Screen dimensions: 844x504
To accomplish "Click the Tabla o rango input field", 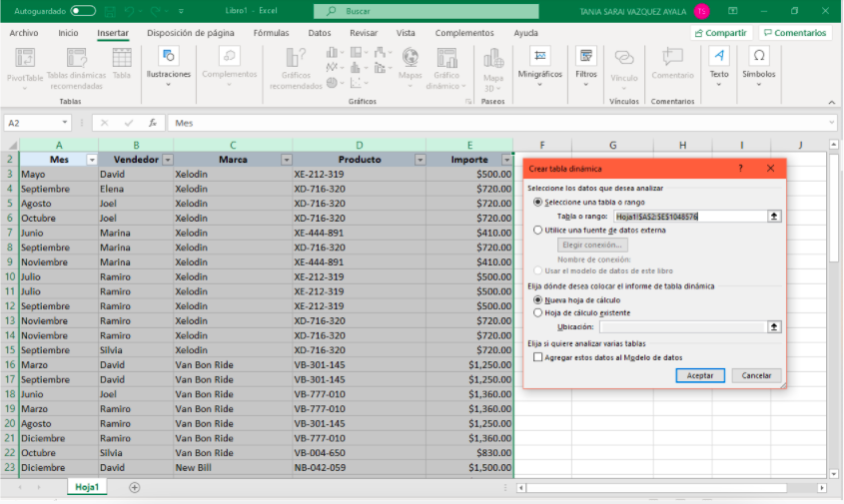I will pos(690,217).
